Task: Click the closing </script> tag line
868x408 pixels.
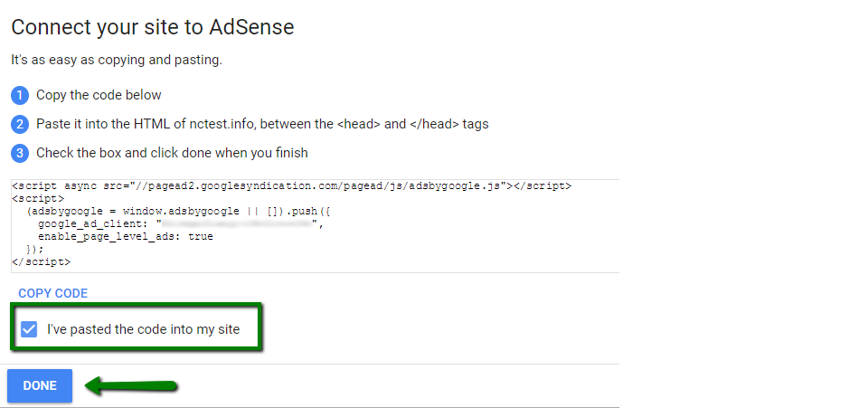Action: [41, 261]
